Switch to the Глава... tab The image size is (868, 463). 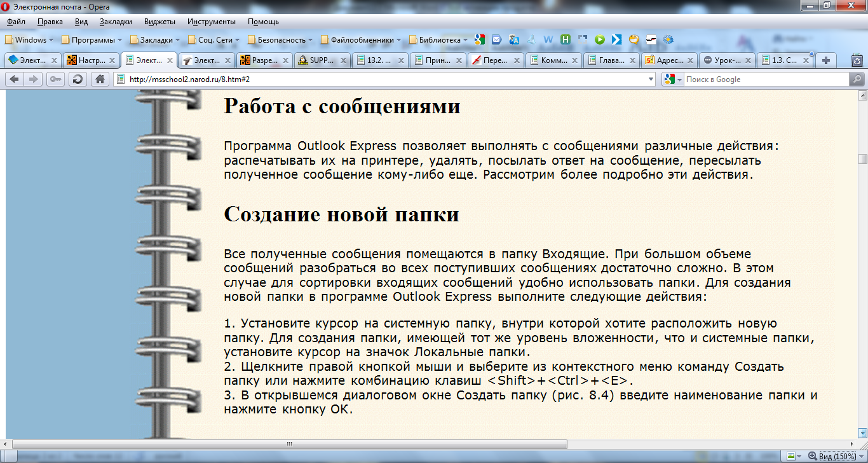[612, 60]
